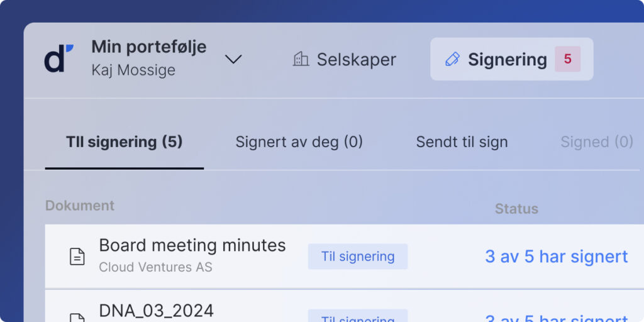644x322 pixels.
Task: Click the blue 'd' app logo
Action: (x=59, y=58)
